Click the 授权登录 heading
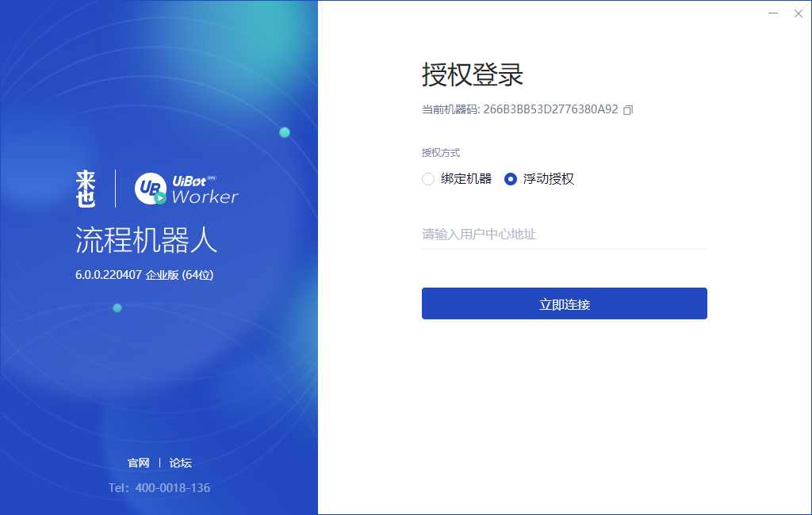 pyautogui.click(x=473, y=74)
